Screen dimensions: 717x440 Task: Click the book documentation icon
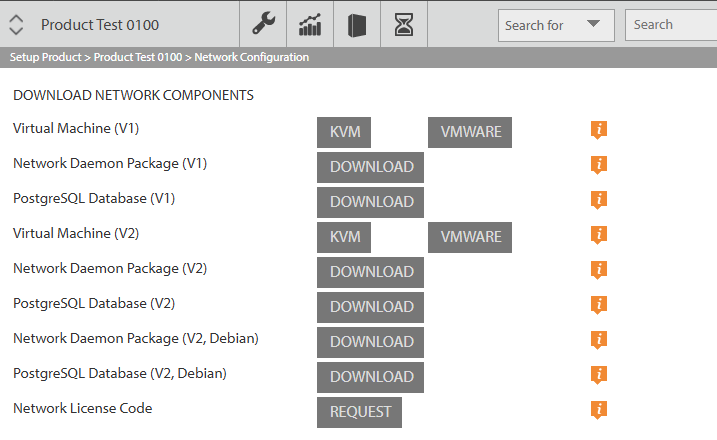(x=357, y=25)
